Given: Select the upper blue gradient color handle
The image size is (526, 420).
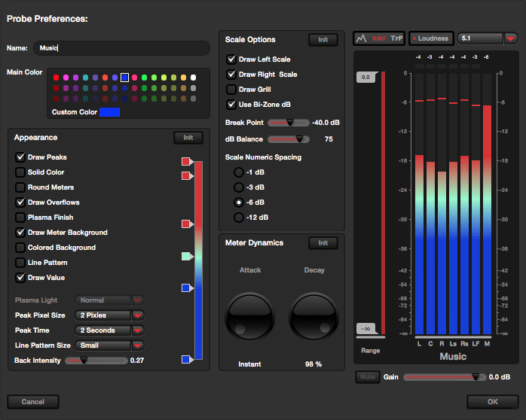Looking at the screenshot, I should click(187, 288).
